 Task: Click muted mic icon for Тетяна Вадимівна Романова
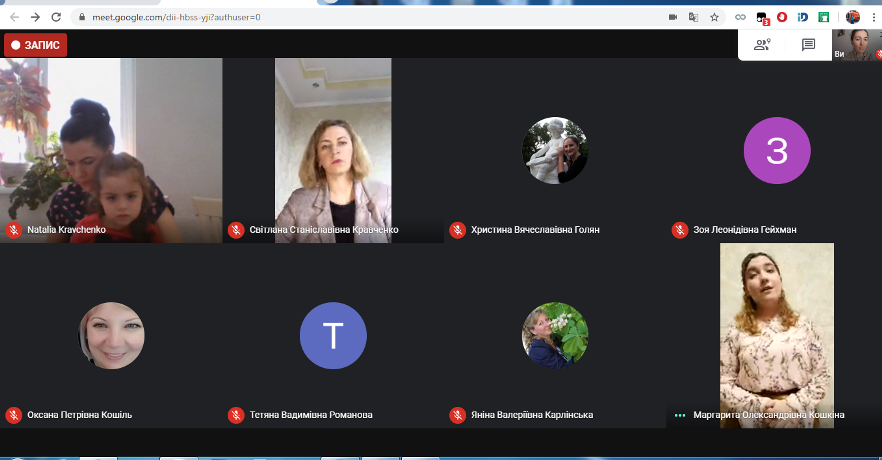(236, 415)
